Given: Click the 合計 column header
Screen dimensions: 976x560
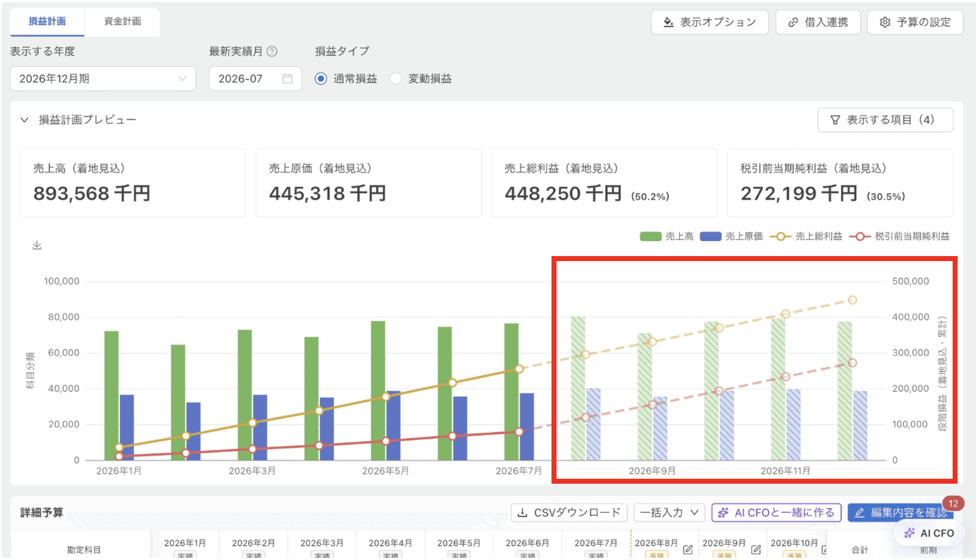Looking at the screenshot, I should point(860,550).
